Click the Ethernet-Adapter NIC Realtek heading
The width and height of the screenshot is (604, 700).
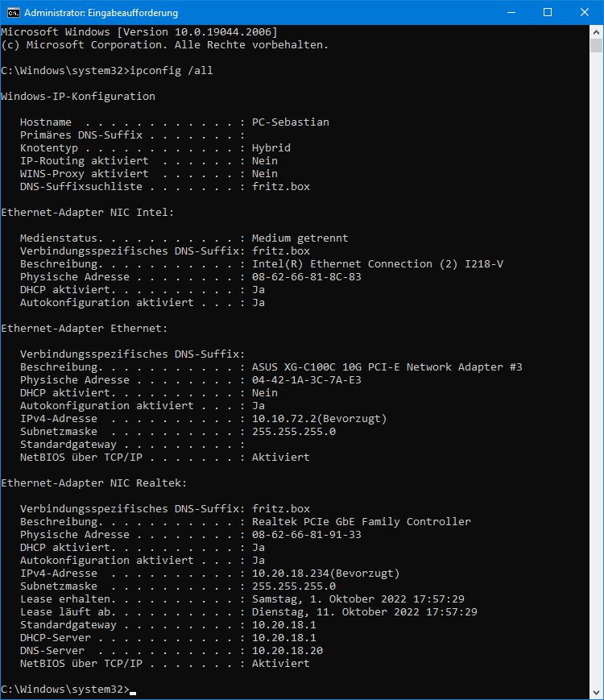pyautogui.click(x=94, y=483)
